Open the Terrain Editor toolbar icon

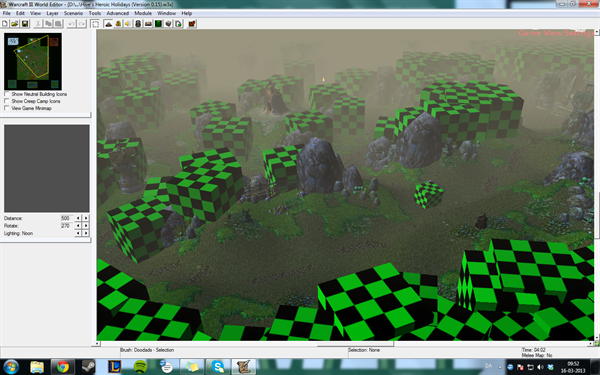pyautogui.click(x=108, y=24)
